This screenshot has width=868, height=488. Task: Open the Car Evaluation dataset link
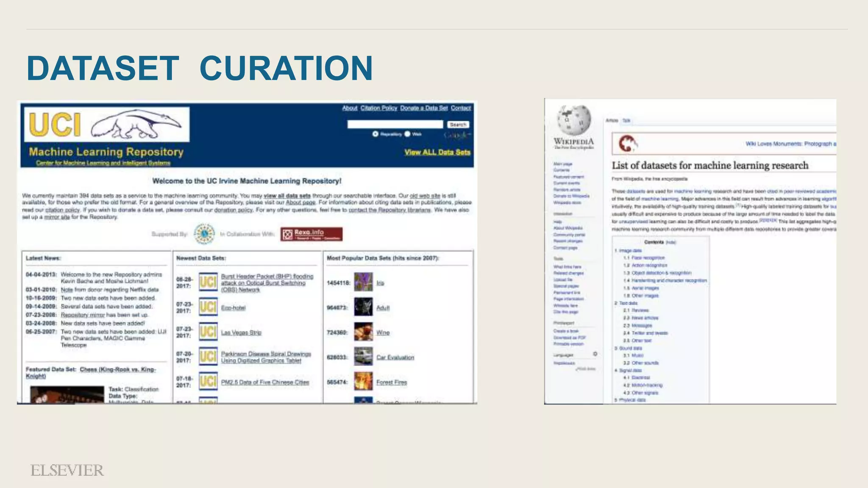pos(395,358)
